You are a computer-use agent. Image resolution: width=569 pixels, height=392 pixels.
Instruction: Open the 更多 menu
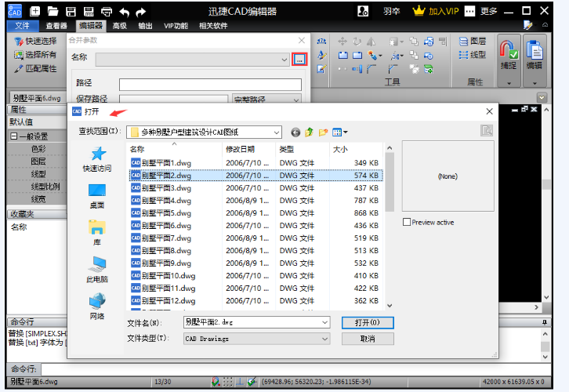tap(488, 11)
